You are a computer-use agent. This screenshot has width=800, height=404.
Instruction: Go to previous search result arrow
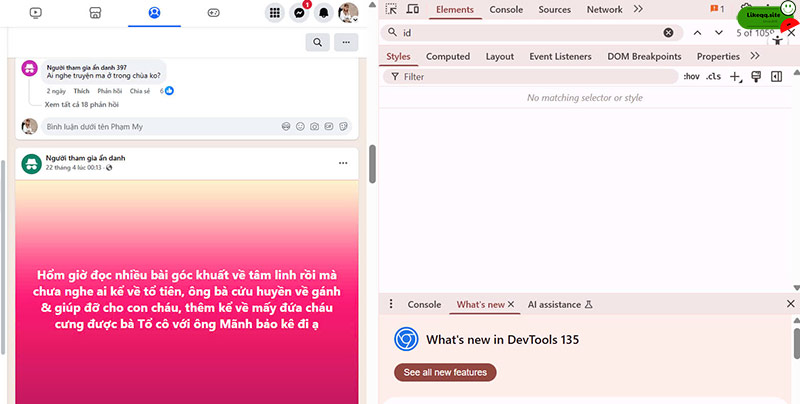(697, 33)
